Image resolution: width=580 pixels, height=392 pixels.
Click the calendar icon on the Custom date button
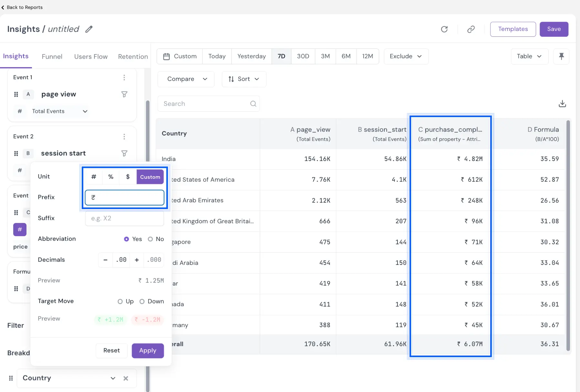[166, 56]
